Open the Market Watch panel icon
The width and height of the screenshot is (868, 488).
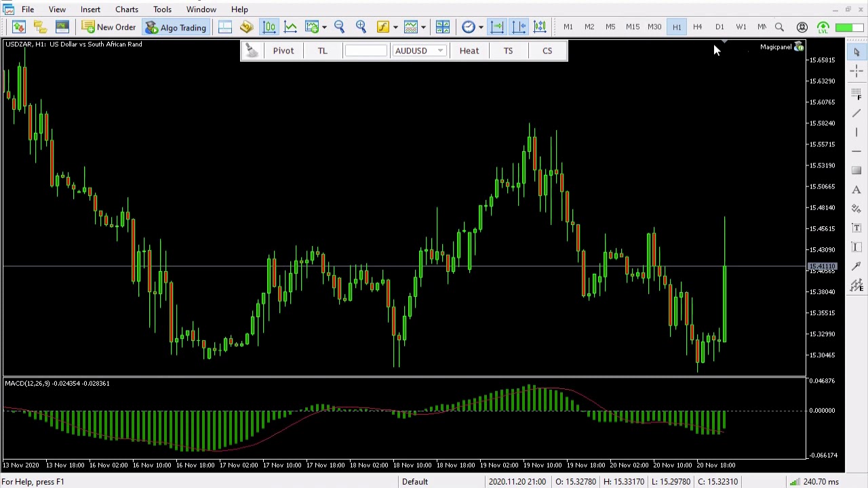coord(18,27)
